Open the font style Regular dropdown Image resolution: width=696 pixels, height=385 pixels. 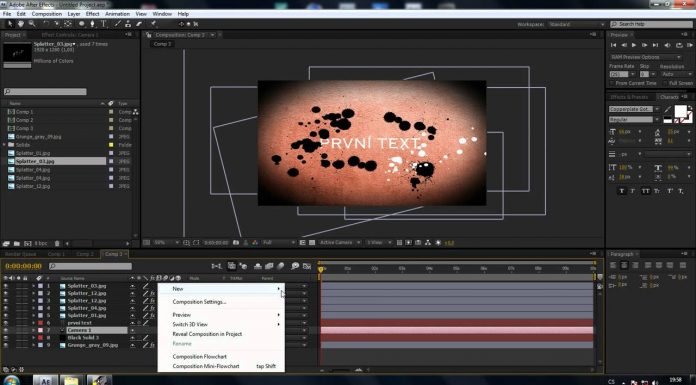657,119
